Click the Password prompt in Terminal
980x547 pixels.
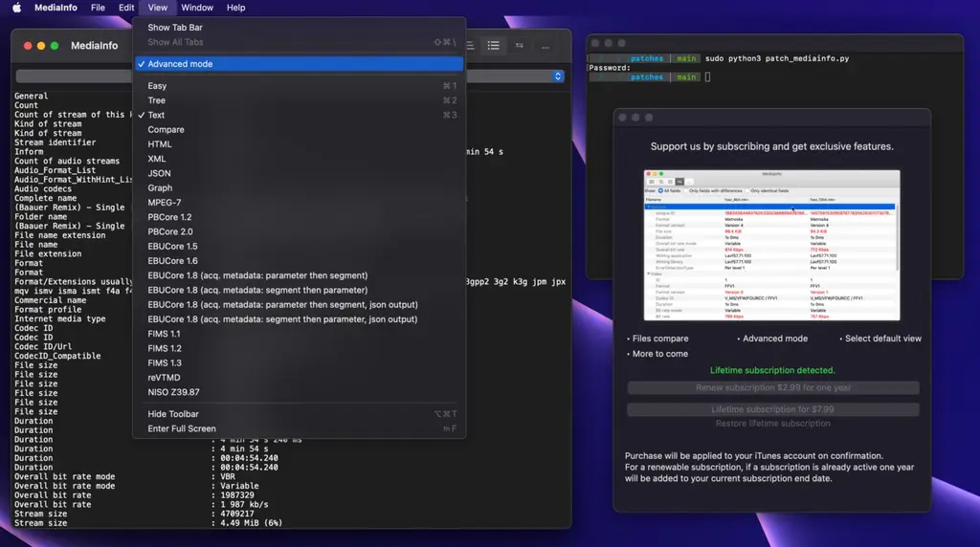coord(610,68)
